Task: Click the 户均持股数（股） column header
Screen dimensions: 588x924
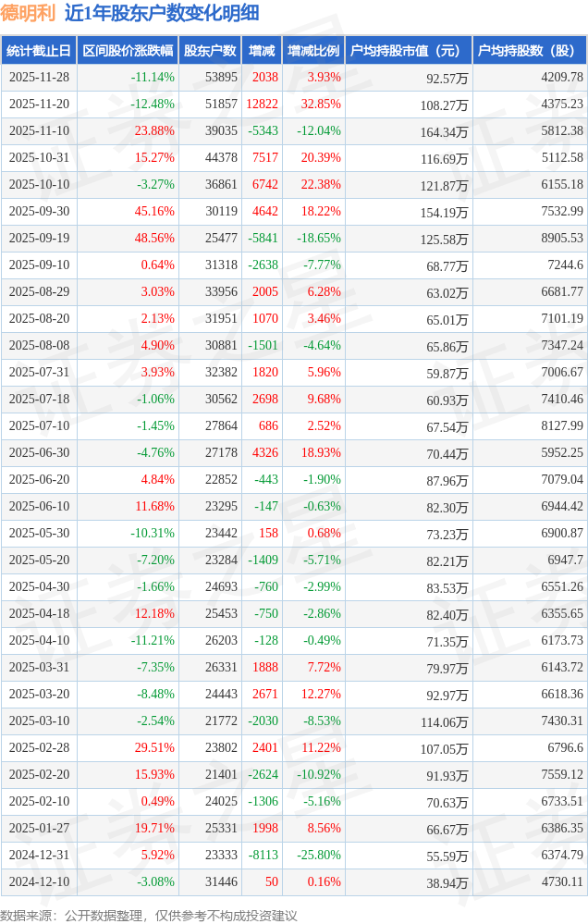Action: click(529, 51)
